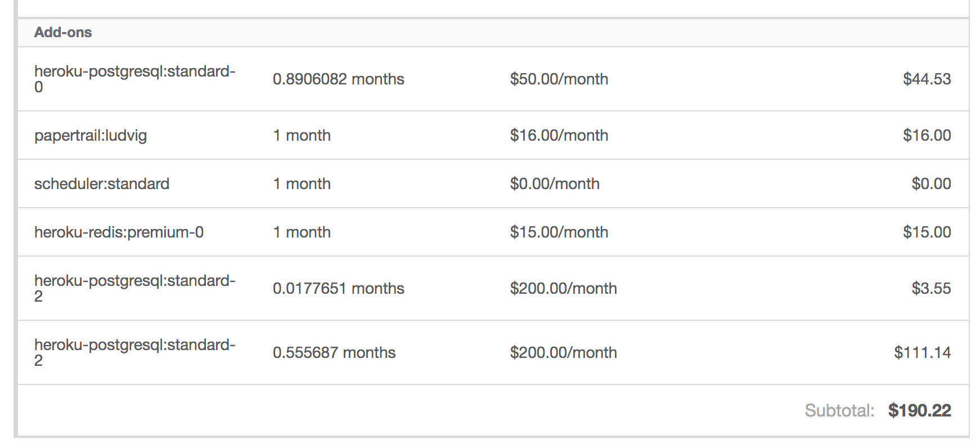
Task: Select the $190.22 subtotal amount
Action: [x=919, y=411]
